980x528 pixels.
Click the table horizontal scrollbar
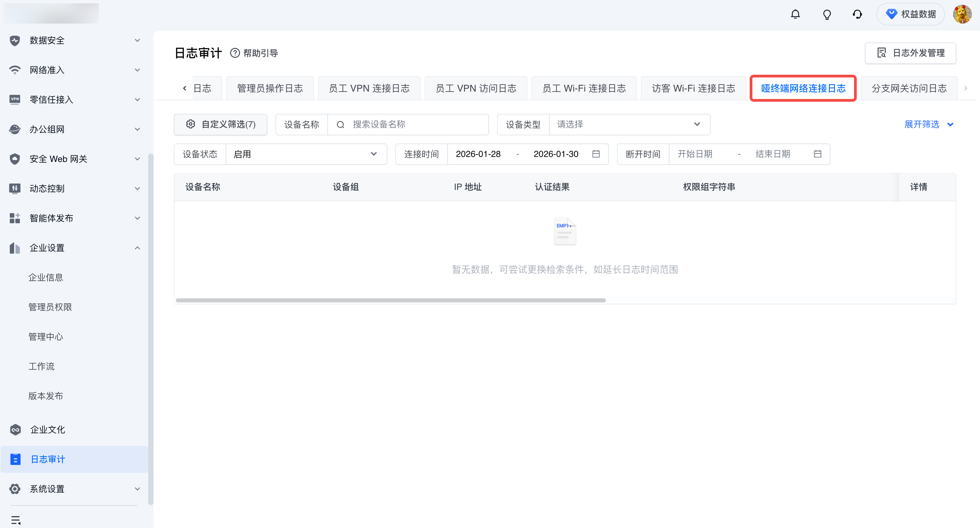(x=391, y=300)
